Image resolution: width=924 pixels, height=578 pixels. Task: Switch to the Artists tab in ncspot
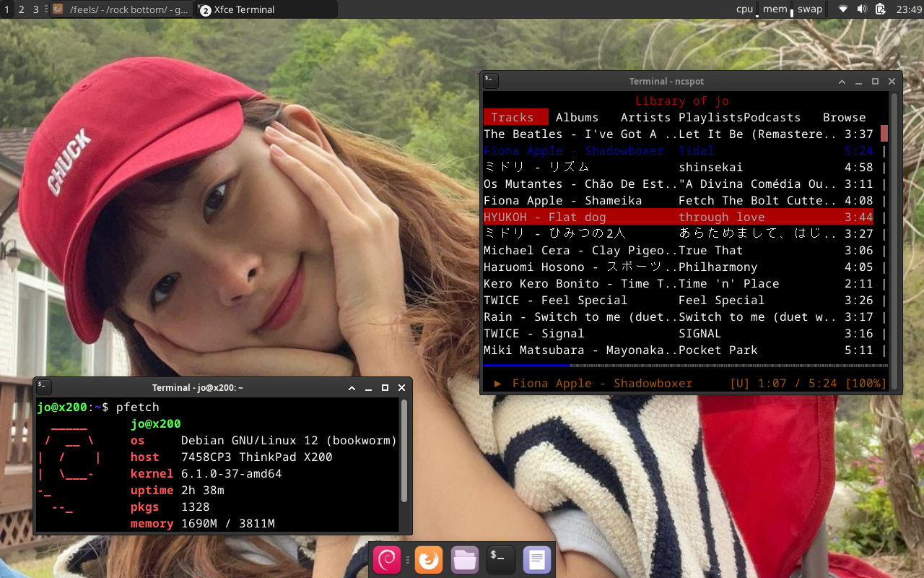pyautogui.click(x=645, y=117)
